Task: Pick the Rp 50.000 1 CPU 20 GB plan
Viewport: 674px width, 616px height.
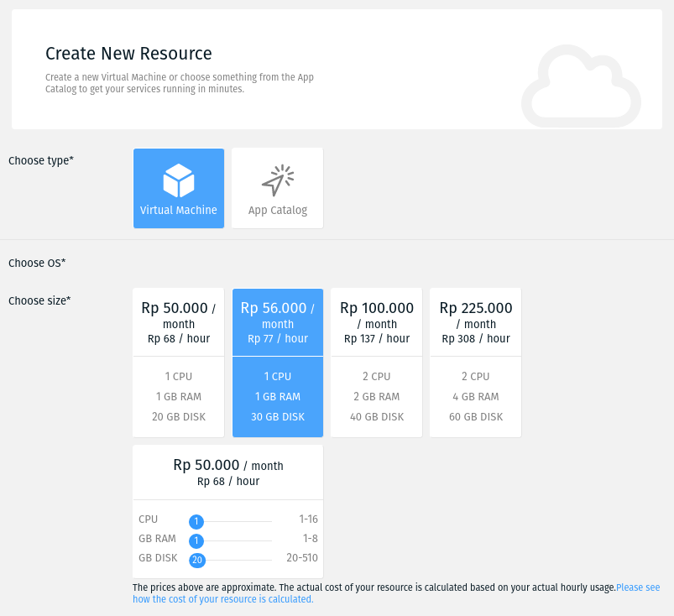Action: [x=179, y=363]
